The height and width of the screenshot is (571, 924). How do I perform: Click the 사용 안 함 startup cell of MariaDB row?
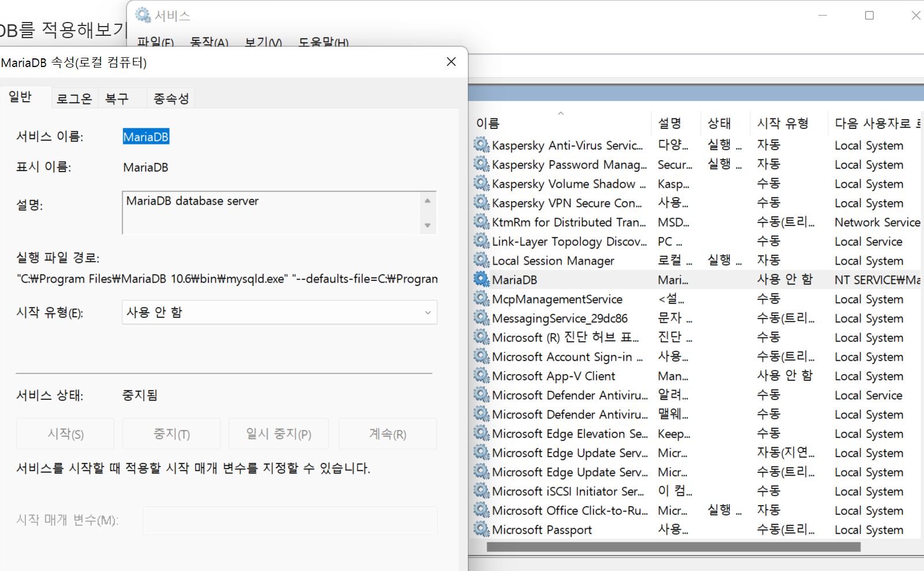[x=785, y=279]
